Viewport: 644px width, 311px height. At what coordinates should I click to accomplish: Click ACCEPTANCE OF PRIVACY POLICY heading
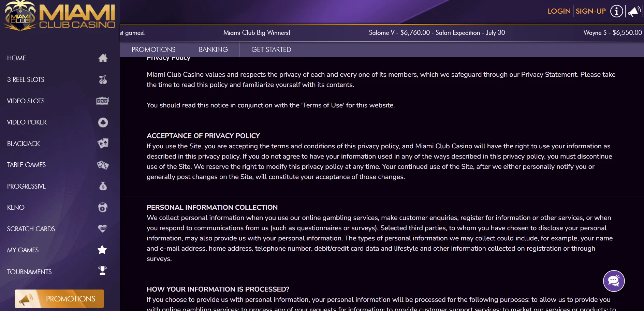(203, 136)
